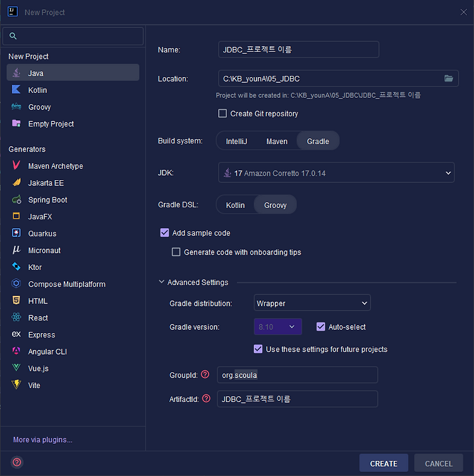474x476 pixels.
Task: Click the browse folder icon in Location
Action: click(449, 78)
